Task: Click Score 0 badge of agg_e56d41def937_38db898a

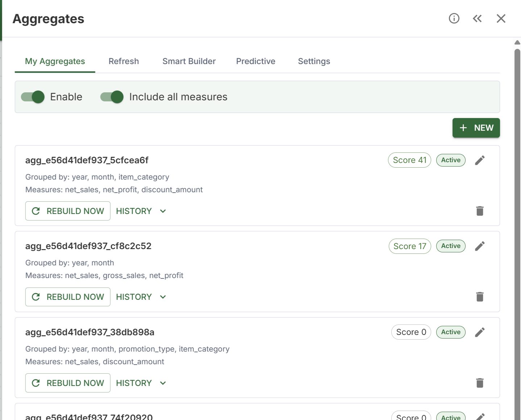Action: coord(411,332)
